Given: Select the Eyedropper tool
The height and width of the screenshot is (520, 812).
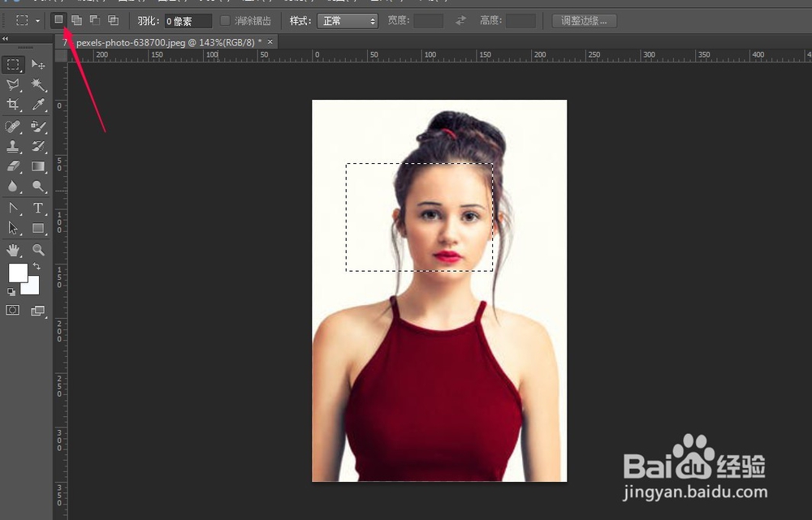Looking at the screenshot, I should point(38,105).
